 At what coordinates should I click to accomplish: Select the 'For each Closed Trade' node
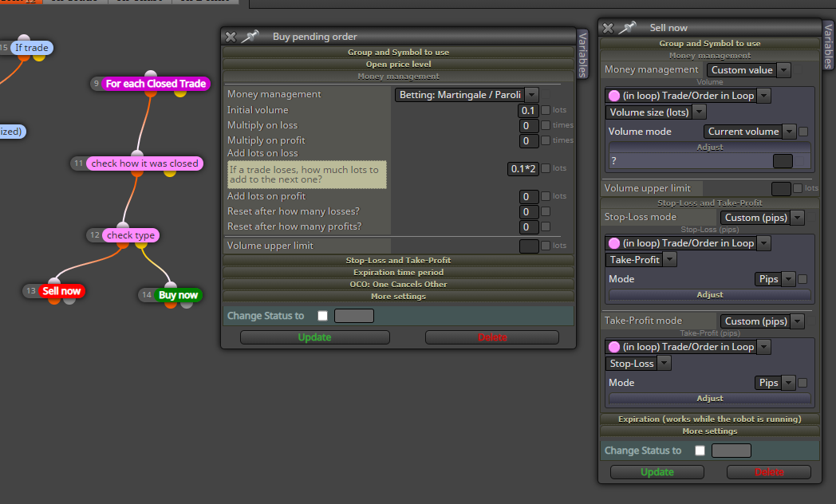(x=156, y=84)
